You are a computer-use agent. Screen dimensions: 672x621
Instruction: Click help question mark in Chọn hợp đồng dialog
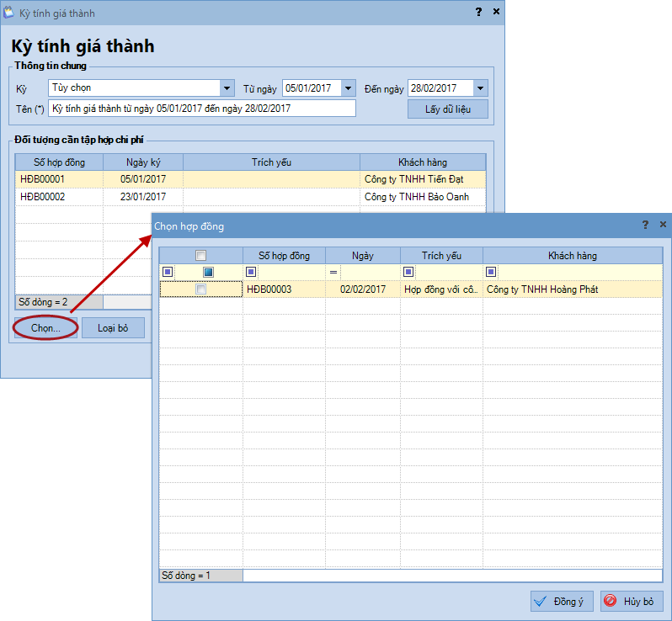click(x=645, y=225)
